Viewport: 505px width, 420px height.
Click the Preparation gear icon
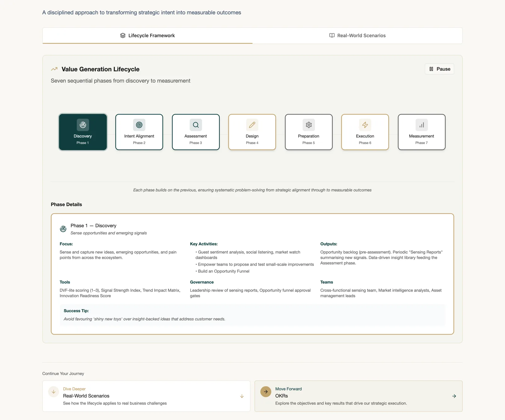point(309,125)
